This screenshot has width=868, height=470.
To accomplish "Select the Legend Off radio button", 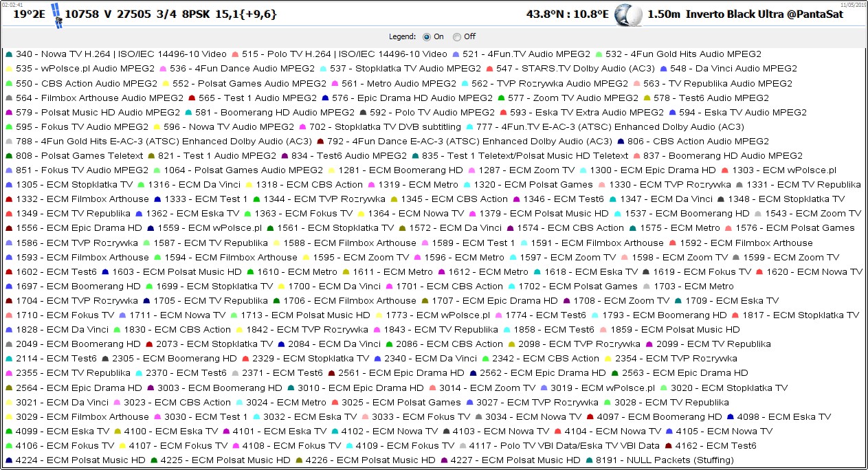I will click(457, 36).
